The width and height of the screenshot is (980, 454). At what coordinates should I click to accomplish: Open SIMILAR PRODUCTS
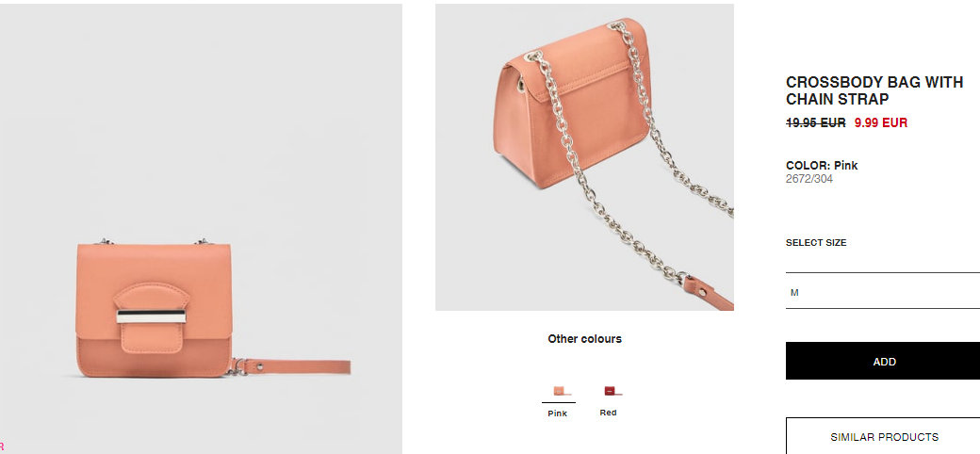point(883,436)
